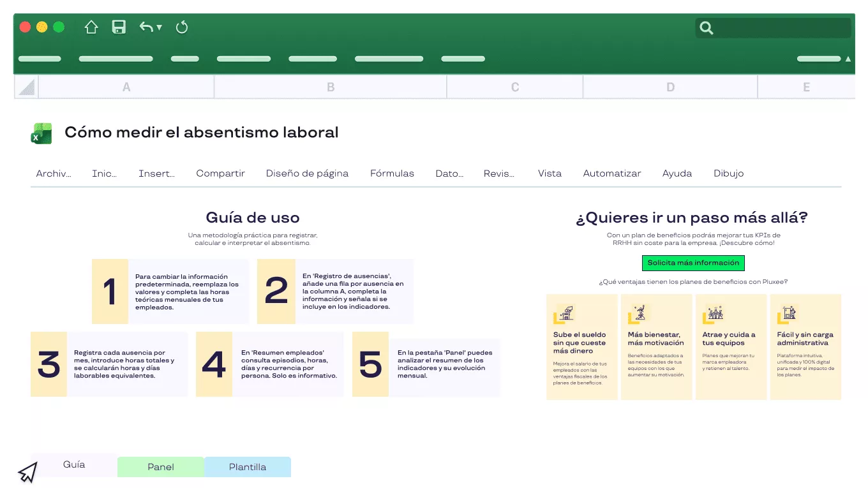This screenshot has height=488, width=868.
Task: Open the Compartir menu
Action: (220, 174)
